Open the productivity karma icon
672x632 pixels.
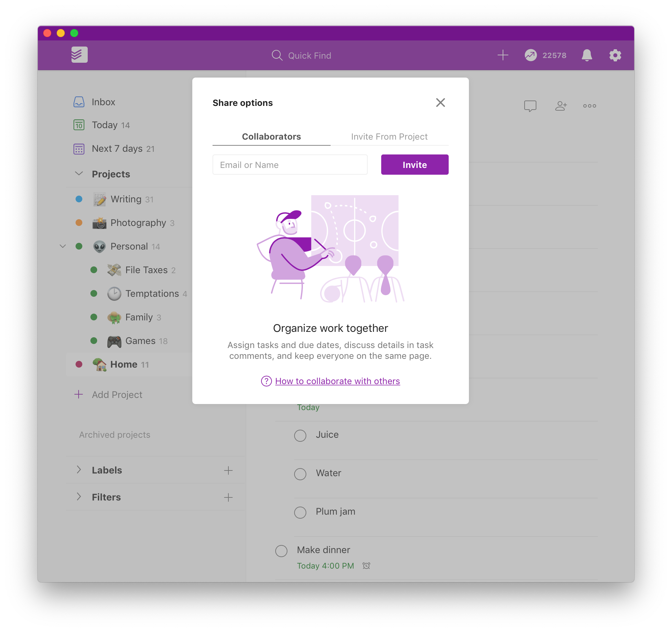tap(531, 55)
